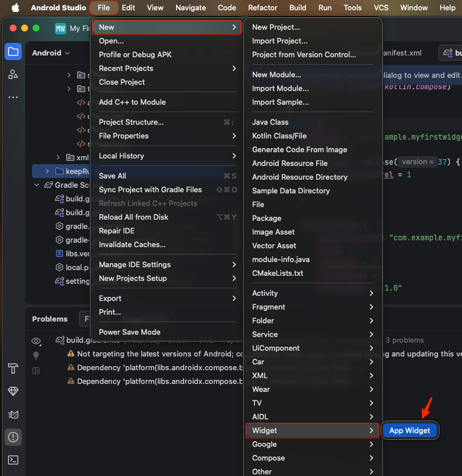Open the Window menu
Image resolution: width=462 pixels, height=476 pixels.
(414, 7)
